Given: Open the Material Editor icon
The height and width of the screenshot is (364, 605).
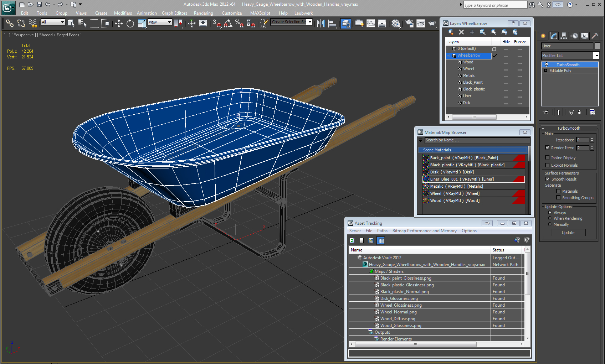Looking at the screenshot, I should 395,24.
